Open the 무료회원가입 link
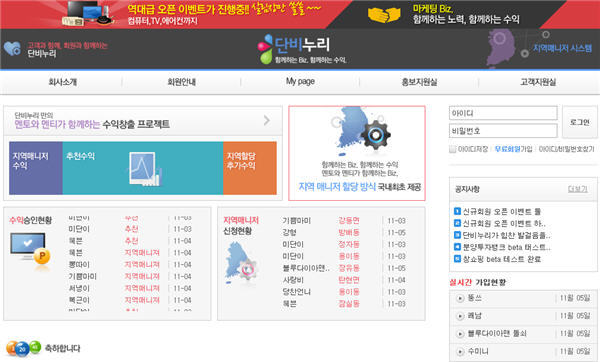600x362 pixels. pos(514,149)
